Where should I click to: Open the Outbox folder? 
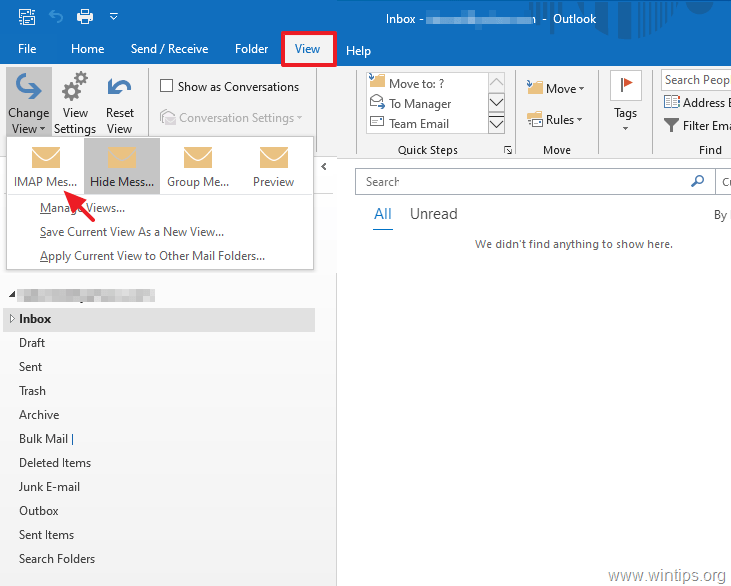[x=39, y=511]
